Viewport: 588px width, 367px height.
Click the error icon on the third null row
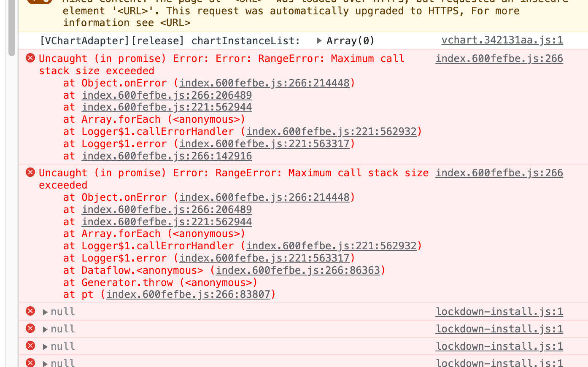(x=30, y=346)
